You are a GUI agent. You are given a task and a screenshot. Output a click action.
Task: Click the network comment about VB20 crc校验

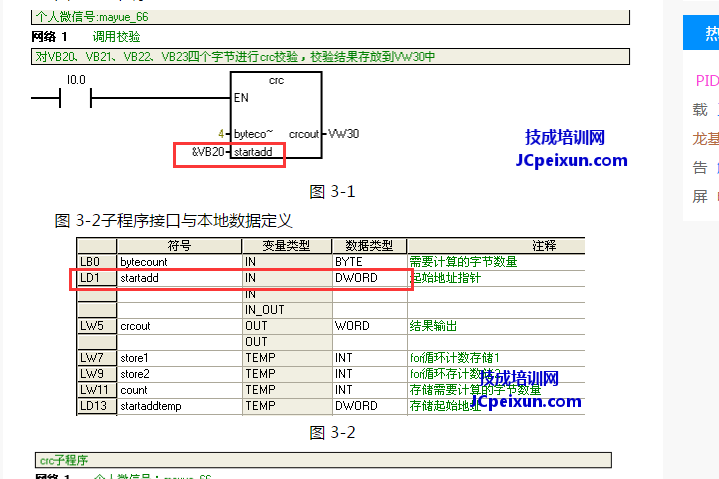pyautogui.click(x=234, y=56)
